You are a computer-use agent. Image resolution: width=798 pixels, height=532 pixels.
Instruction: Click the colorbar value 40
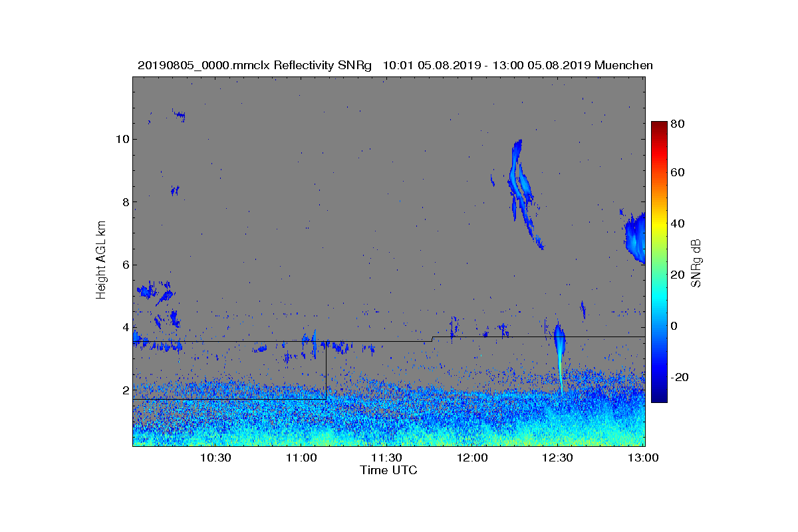pyautogui.click(x=678, y=223)
